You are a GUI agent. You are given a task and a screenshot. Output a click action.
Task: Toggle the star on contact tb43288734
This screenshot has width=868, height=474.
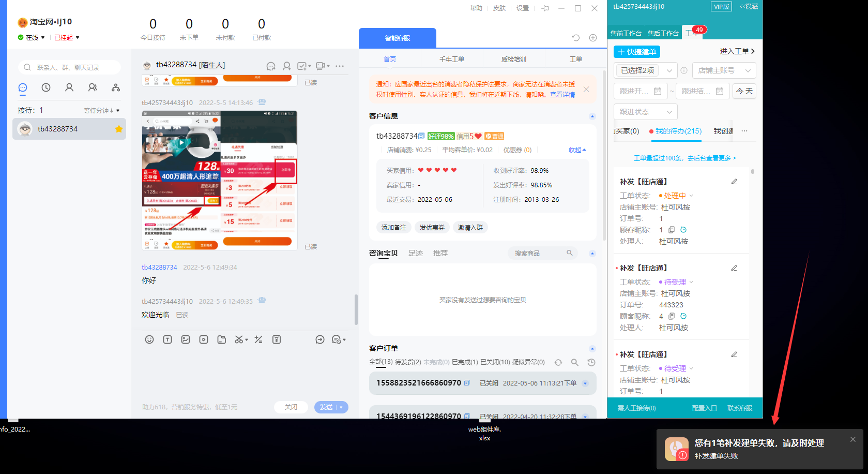click(x=119, y=129)
